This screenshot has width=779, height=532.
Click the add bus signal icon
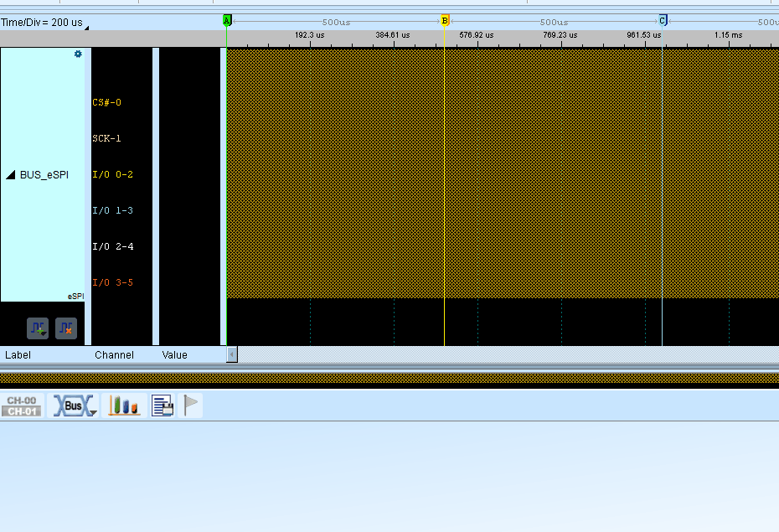click(38, 328)
